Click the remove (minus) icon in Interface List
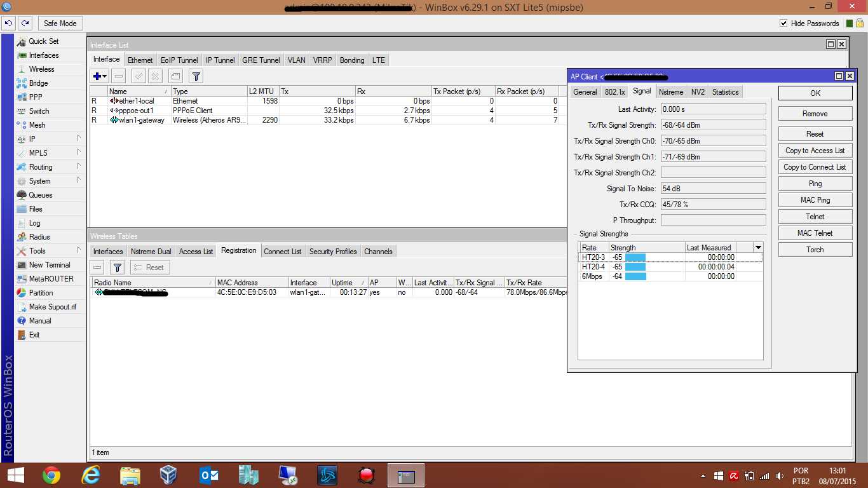Image resolution: width=868 pixels, height=488 pixels. (x=119, y=76)
